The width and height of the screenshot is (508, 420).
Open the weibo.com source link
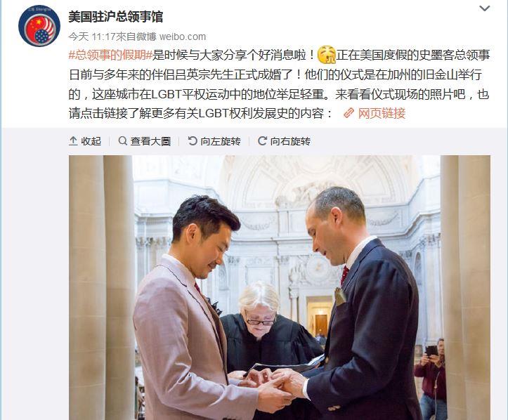[183, 37]
